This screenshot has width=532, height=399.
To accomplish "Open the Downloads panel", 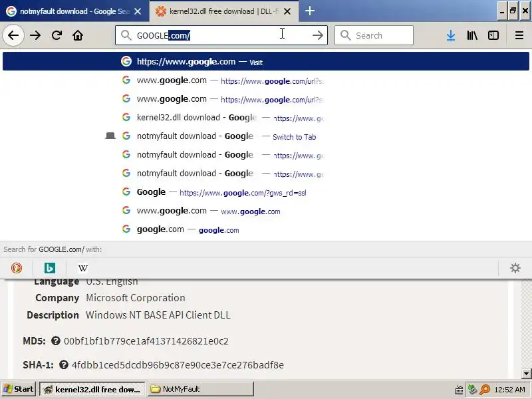I will coord(451,35).
